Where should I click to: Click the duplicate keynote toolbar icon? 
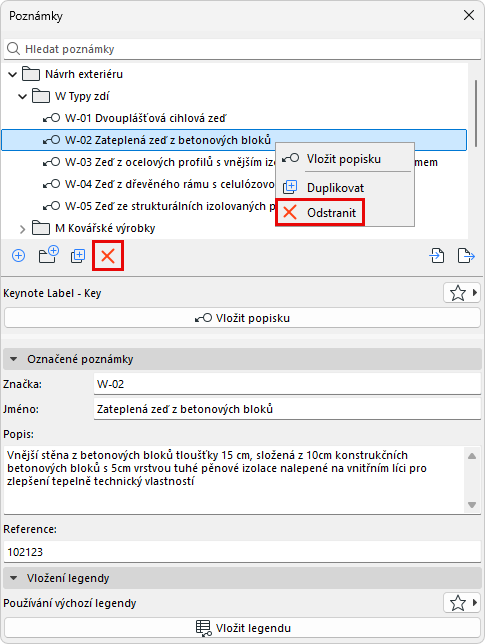(x=78, y=256)
